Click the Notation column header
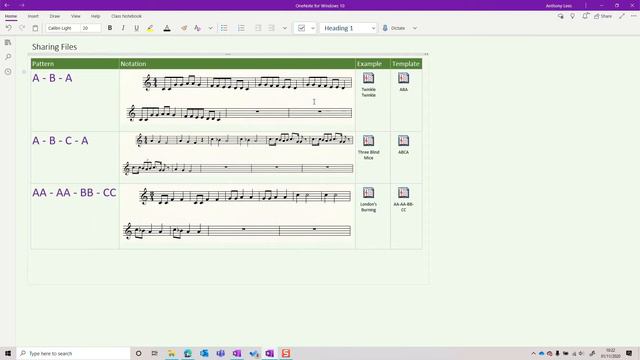The height and width of the screenshot is (360, 640). pyautogui.click(x=133, y=64)
